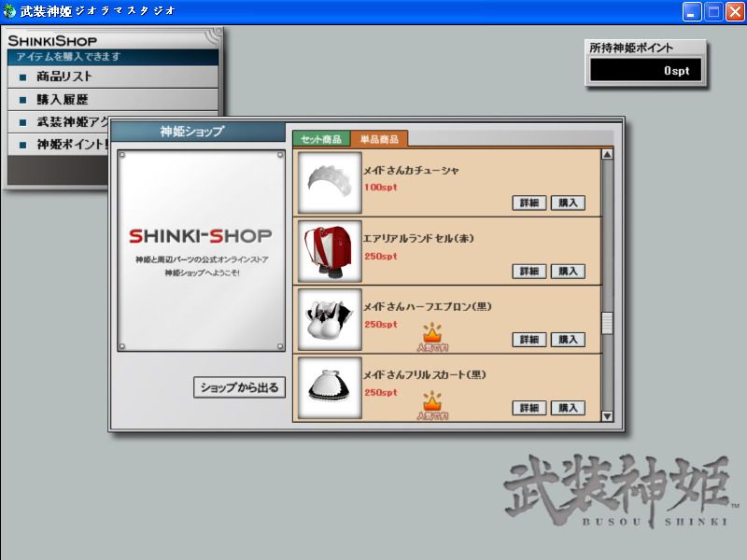Open the 商品リスト menu entry

[113, 77]
